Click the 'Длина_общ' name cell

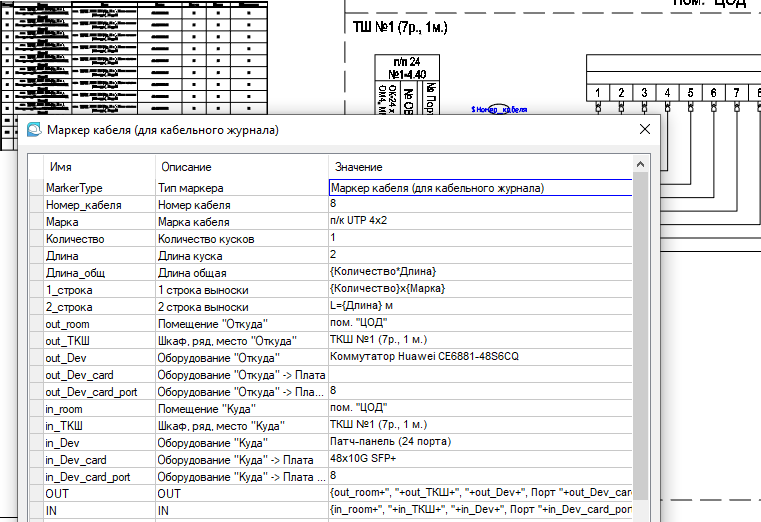click(x=99, y=273)
